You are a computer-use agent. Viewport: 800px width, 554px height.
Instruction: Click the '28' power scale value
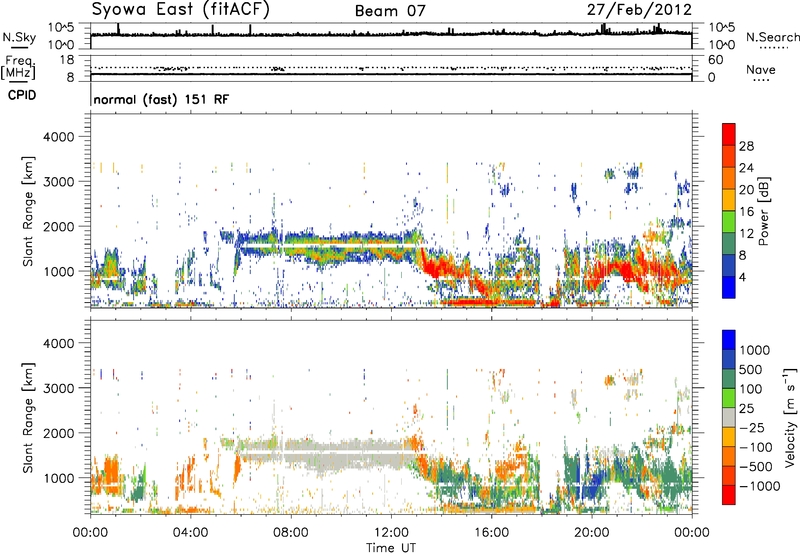[746, 146]
